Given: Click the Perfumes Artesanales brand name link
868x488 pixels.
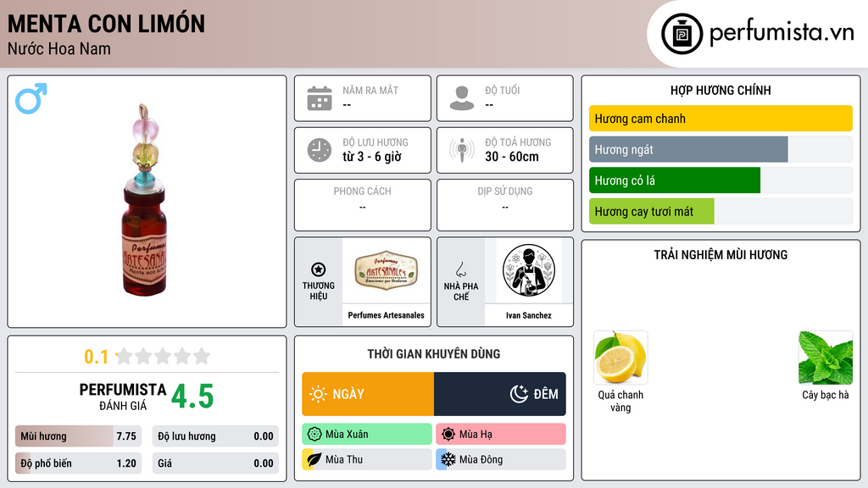Looking at the screenshot, I should 386,315.
